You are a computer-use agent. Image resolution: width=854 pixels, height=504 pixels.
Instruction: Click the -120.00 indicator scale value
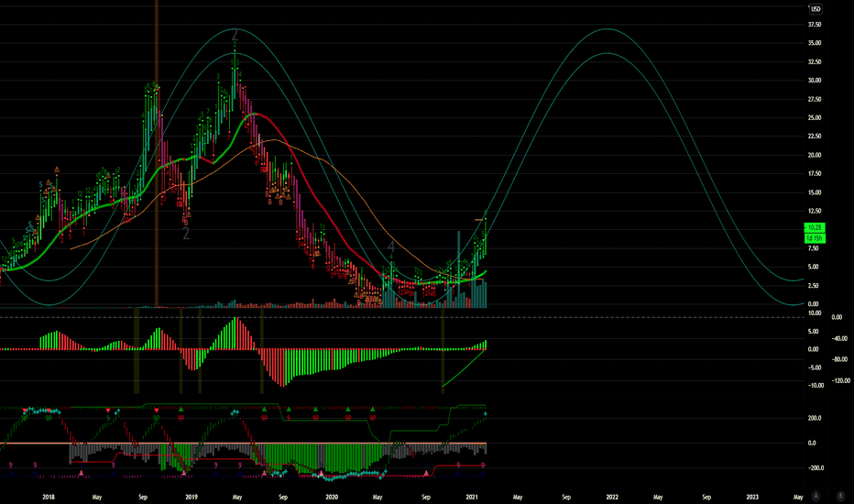click(841, 380)
